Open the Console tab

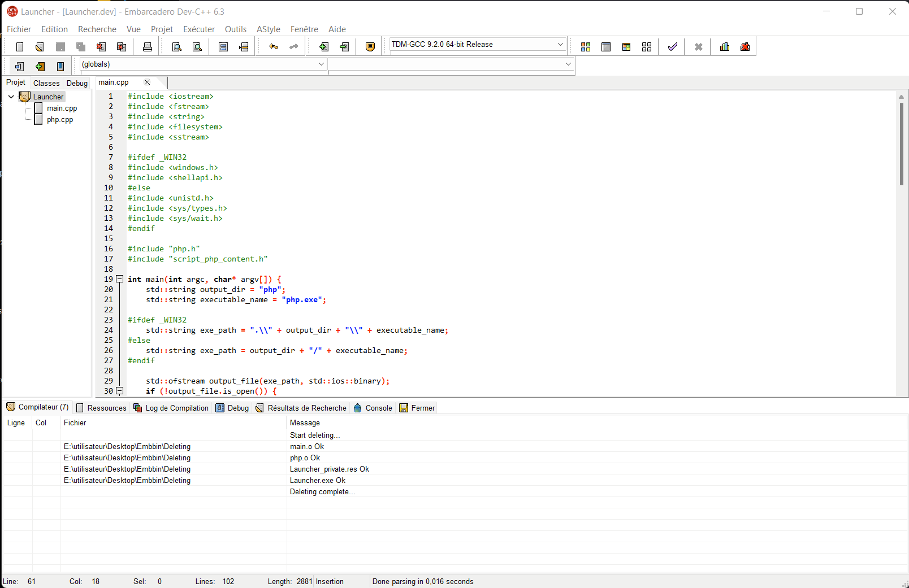pos(373,408)
